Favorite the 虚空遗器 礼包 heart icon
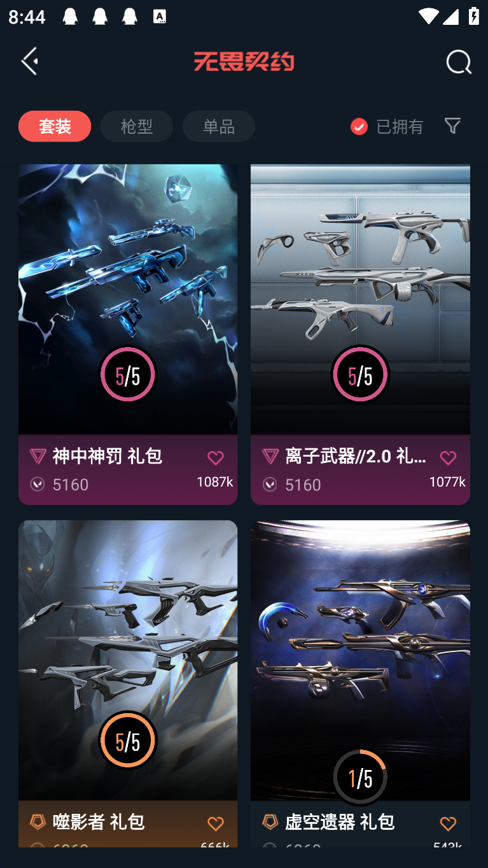488x868 pixels. tap(448, 823)
